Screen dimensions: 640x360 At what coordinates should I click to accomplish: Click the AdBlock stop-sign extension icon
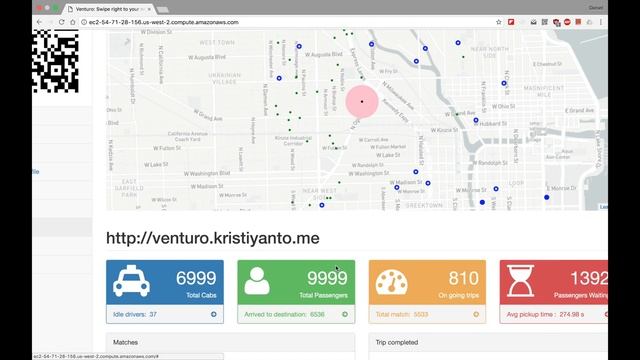click(567, 22)
